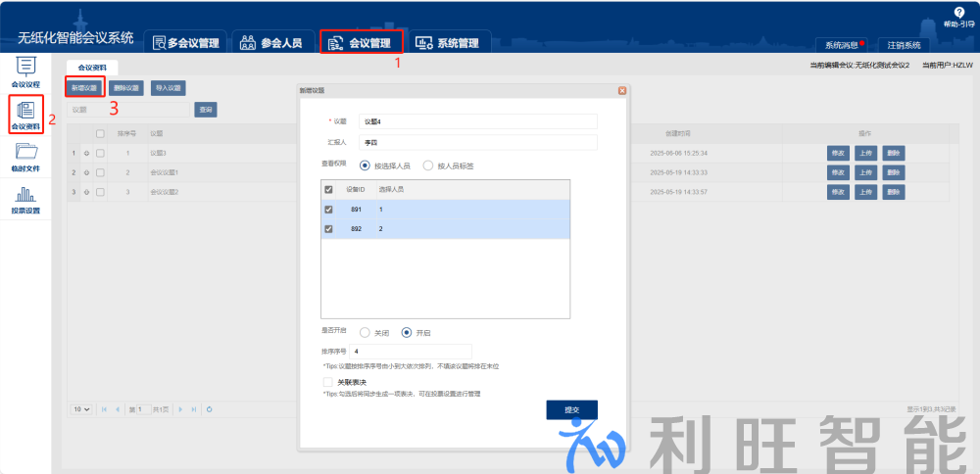Click the expand arrow icon on row 议题3
The image size is (980, 474).
86,153
